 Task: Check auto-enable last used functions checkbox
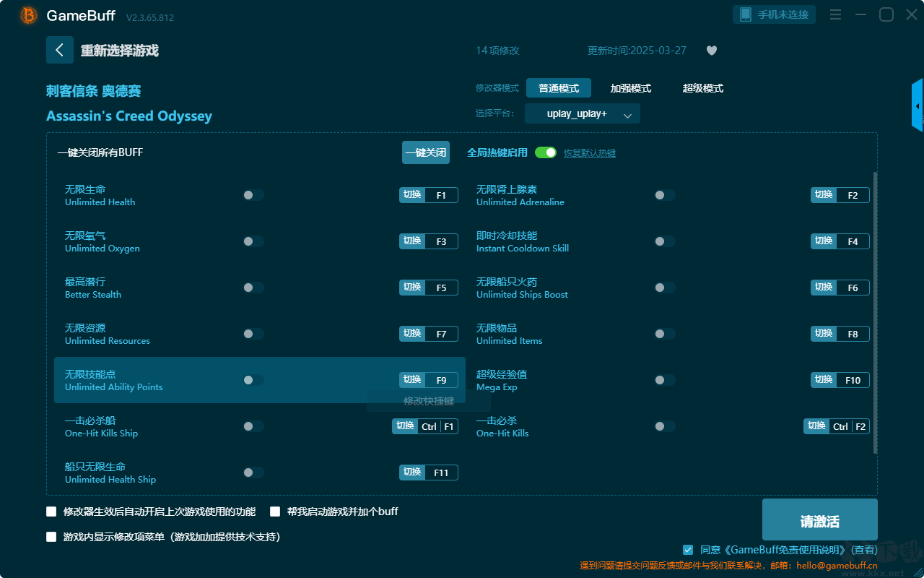(51, 512)
